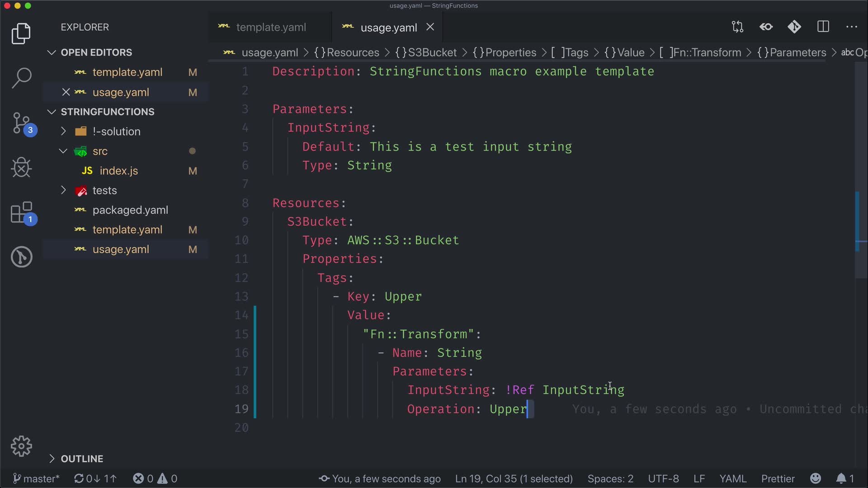Open the Extensions view icon
Viewport: 868px width, 488px height.
pos(21,212)
